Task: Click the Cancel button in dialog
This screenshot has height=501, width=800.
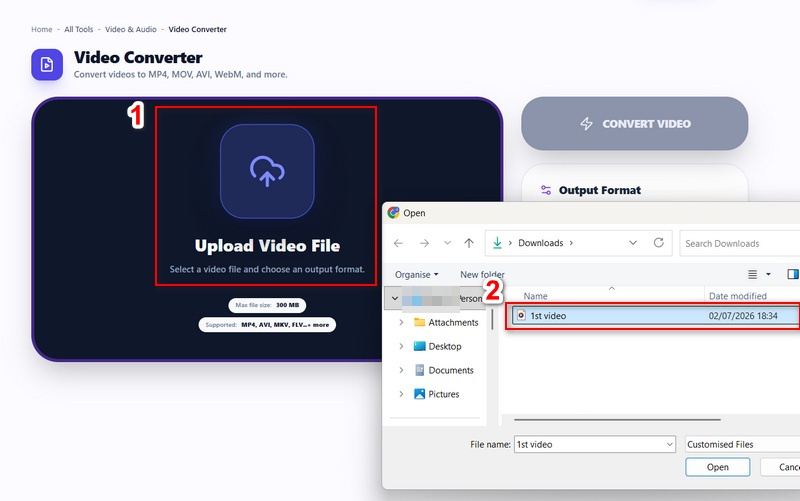Action: [x=780, y=467]
